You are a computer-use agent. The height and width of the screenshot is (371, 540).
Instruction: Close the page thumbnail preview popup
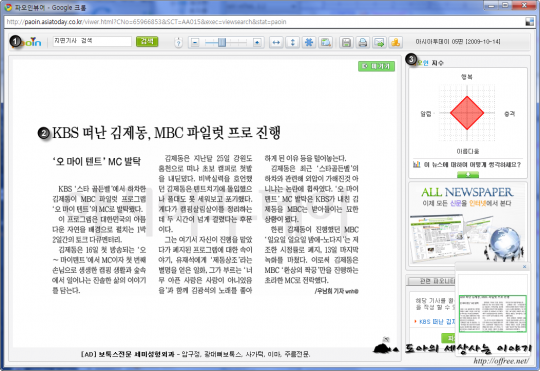coord(525,266)
